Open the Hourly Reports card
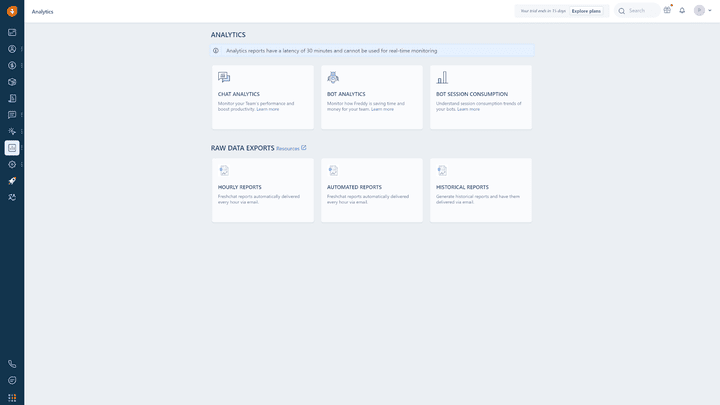720x405 pixels. pos(262,189)
